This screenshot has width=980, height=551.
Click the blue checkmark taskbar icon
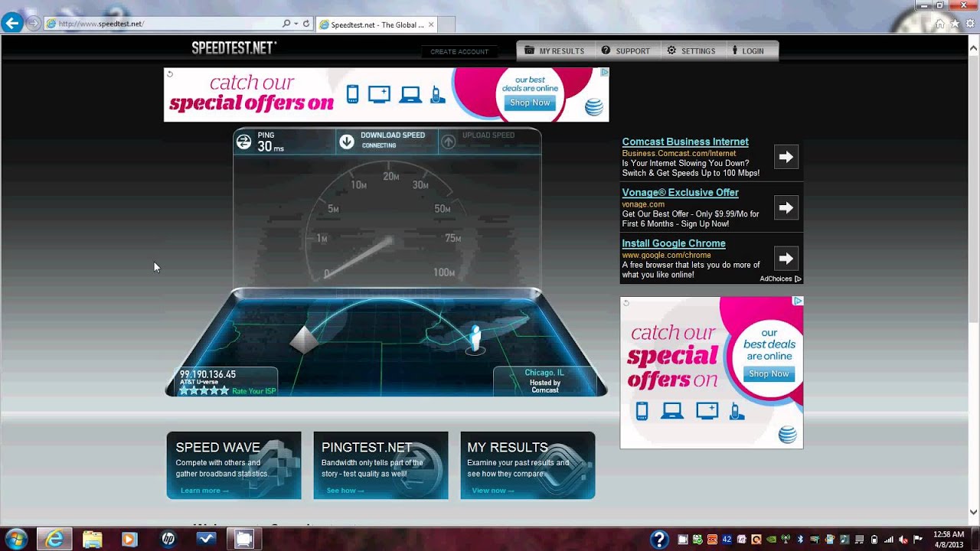point(207,539)
